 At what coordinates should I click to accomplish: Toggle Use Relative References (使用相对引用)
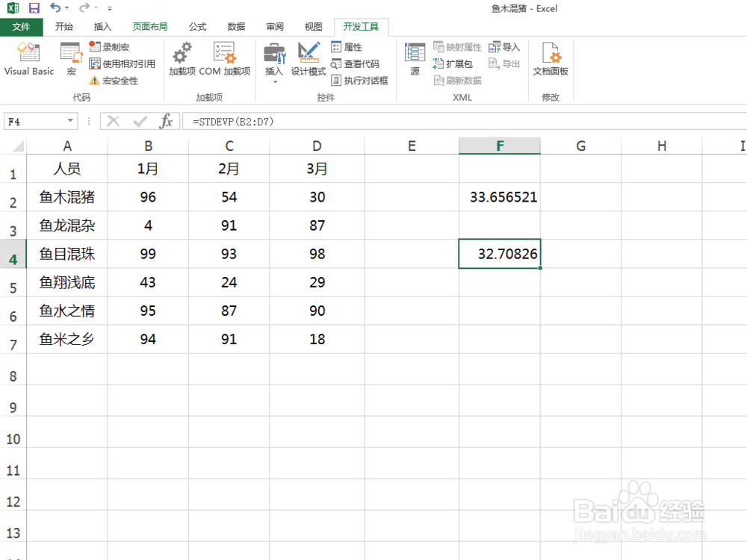tap(122, 63)
